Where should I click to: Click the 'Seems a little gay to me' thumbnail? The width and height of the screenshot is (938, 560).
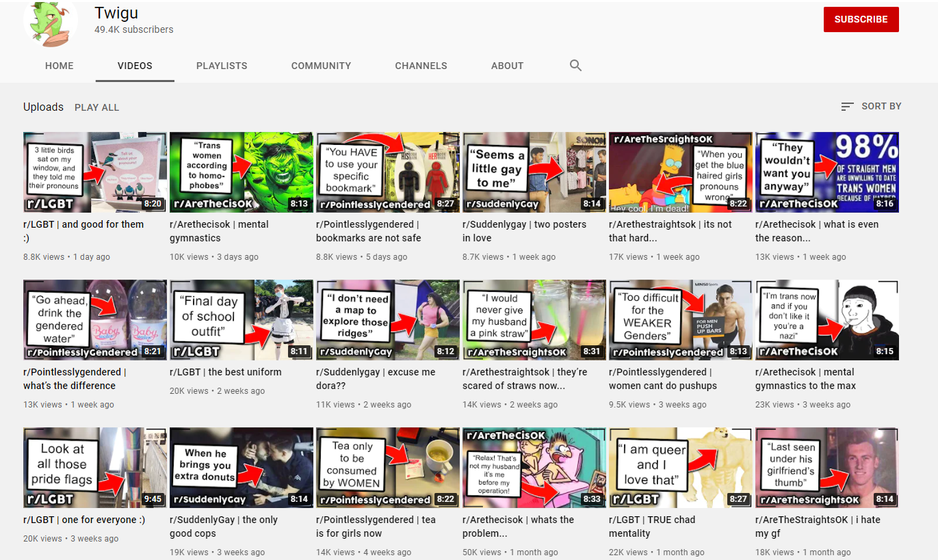pyautogui.click(x=534, y=172)
